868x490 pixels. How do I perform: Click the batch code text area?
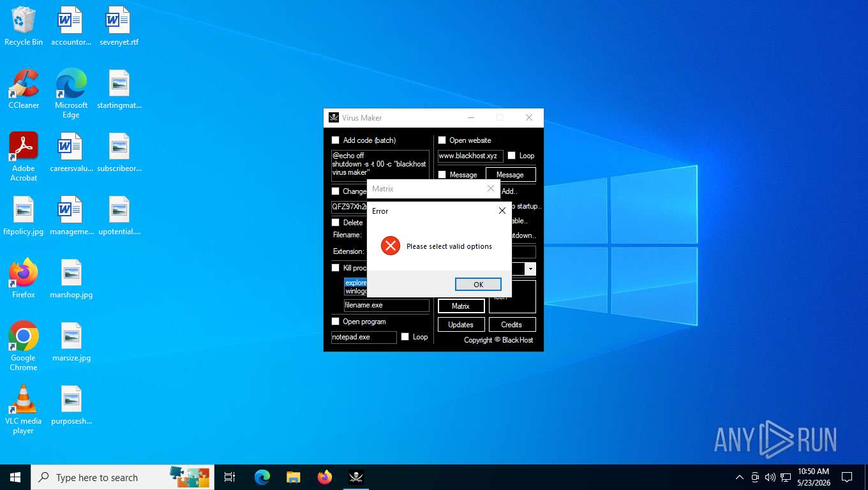click(x=380, y=166)
